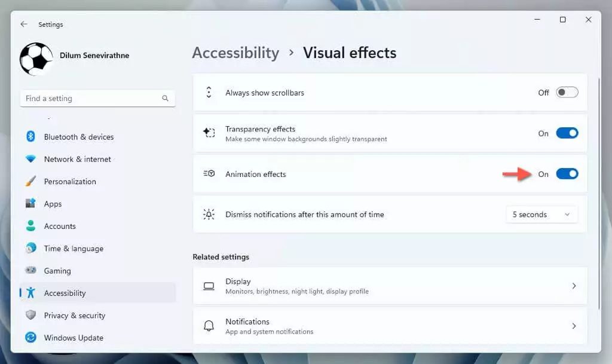Click the Gaming controller icon
Viewport: 612px width, 364px height.
click(x=30, y=270)
